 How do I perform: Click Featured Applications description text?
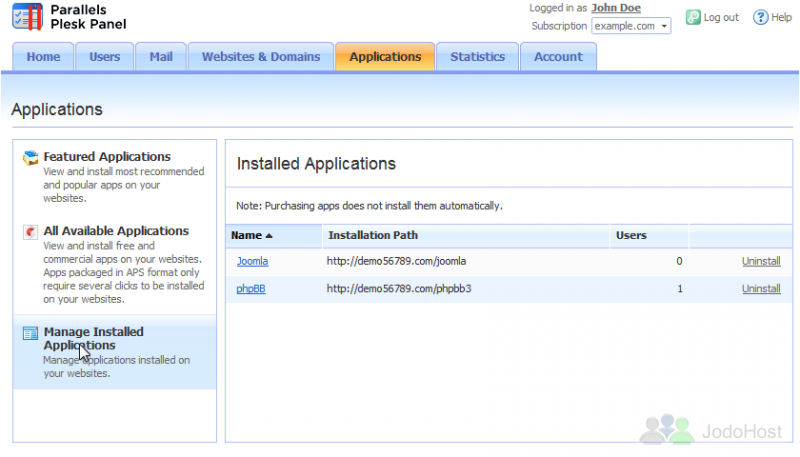click(x=124, y=185)
